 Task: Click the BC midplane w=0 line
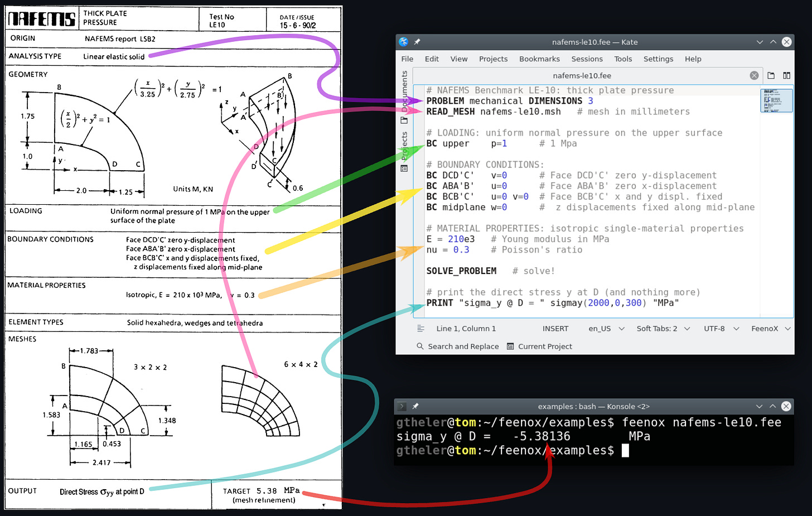tap(590, 207)
